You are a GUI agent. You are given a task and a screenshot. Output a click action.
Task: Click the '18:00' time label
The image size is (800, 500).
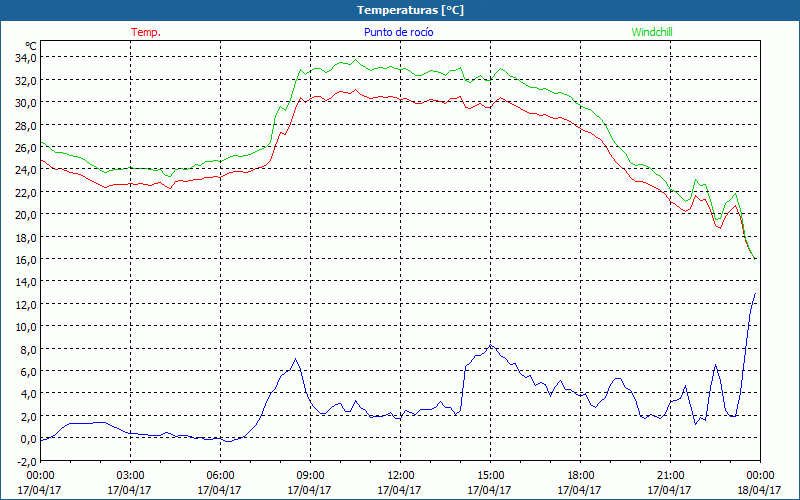[x=580, y=475]
